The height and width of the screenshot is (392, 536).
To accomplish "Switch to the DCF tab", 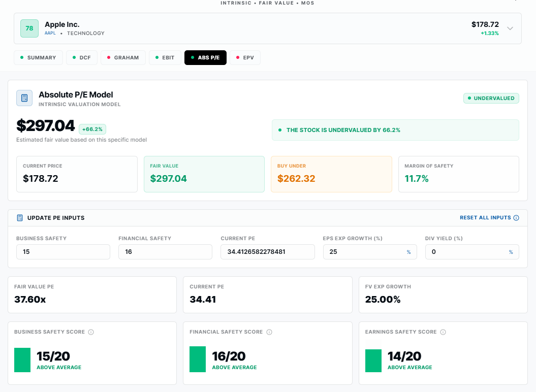I will point(82,57).
